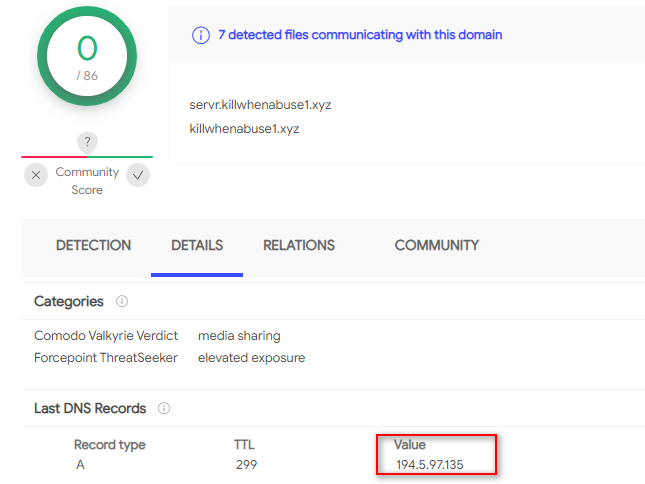The image size is (645, 484).
Task: Select killwhenabuse1.xyz domain text
Action: (x=244, y=129)
